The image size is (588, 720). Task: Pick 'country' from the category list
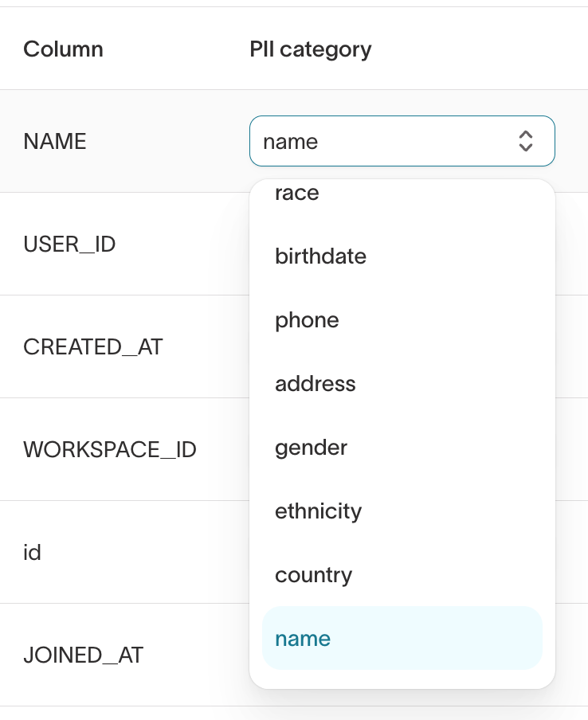(313, 575)
